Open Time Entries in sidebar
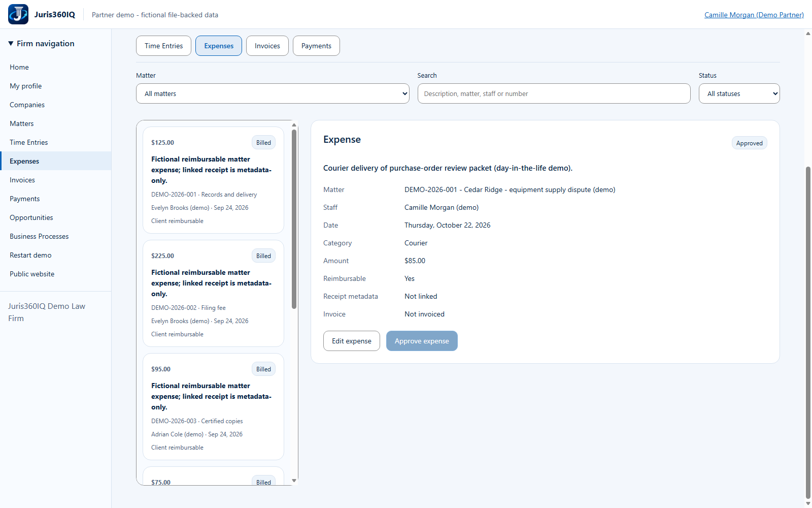This screenshot has height=508, width=812. 56,142
